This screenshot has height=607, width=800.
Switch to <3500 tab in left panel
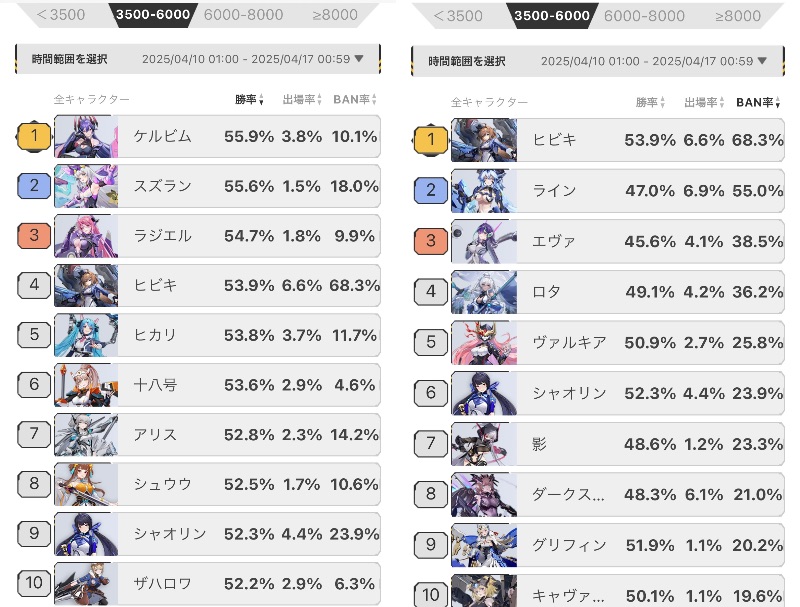click(x=61, y=14)
